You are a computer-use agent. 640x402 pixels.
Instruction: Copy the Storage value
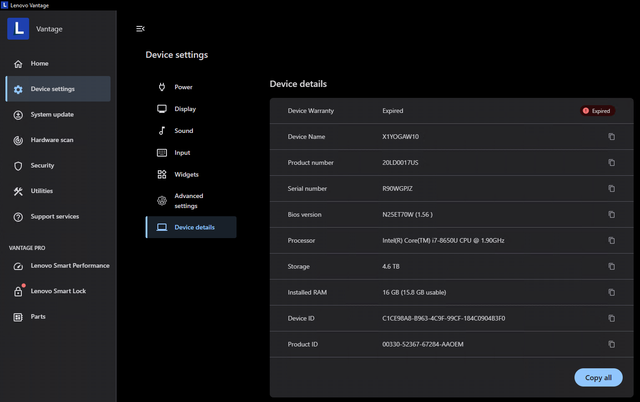[x=611, y=267]
